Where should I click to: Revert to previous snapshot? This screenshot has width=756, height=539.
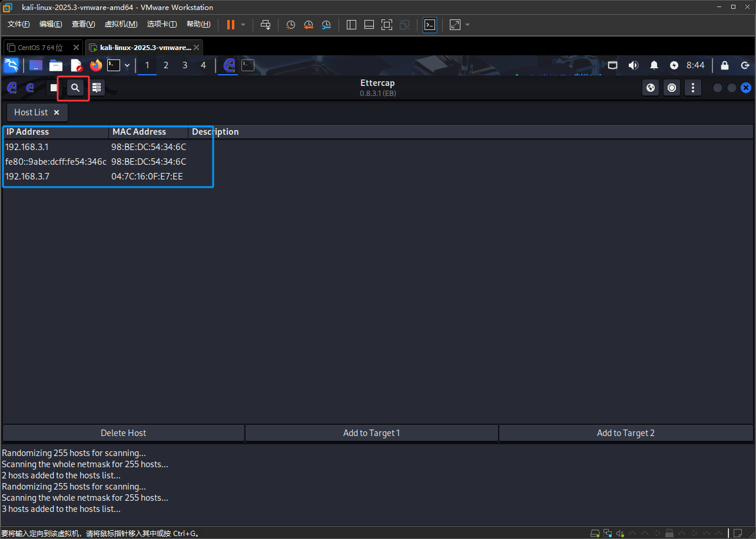pyautogui.click(x=309, y=25)
